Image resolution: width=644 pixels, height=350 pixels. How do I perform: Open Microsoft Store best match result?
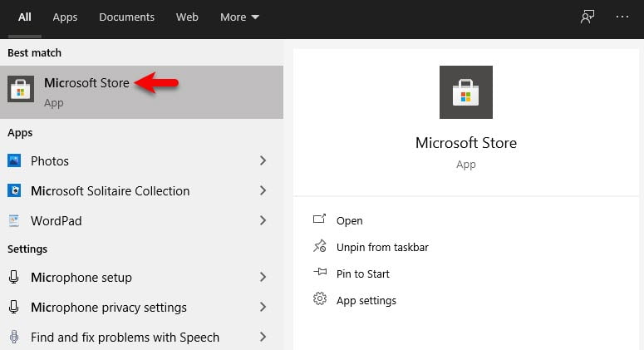pos(141,92)
